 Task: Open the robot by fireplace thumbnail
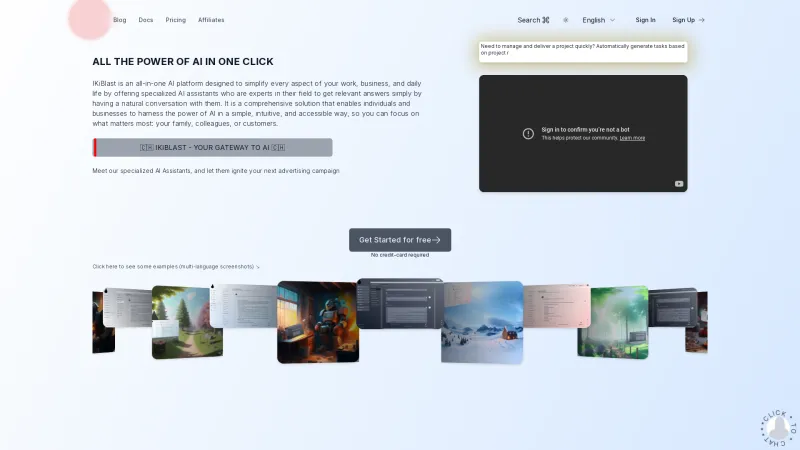pos(318,322)
